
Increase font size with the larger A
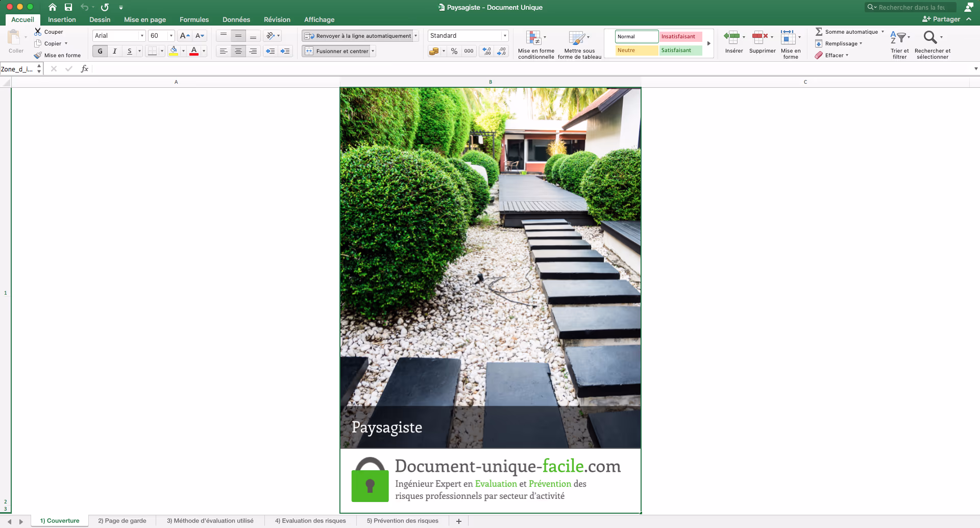click(185, 36)
